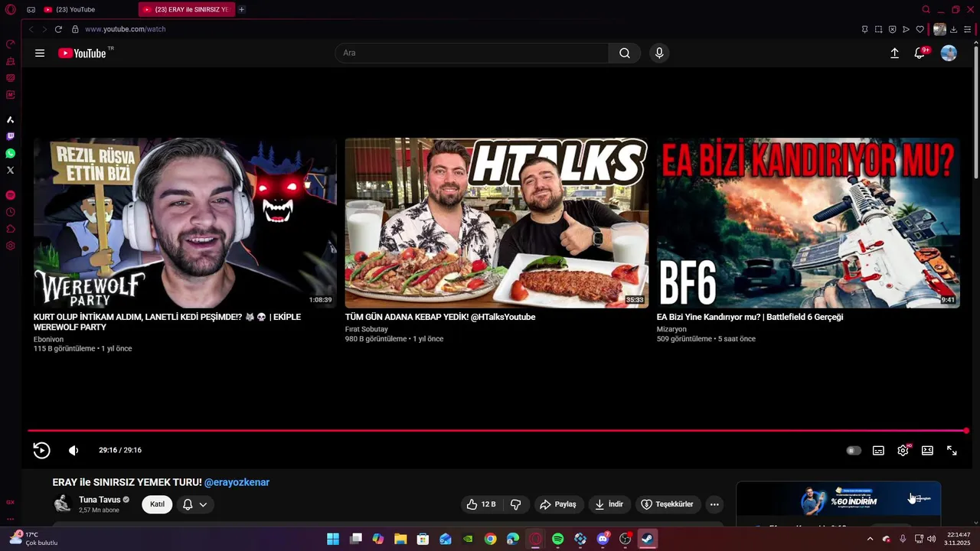Open Spotify from the taskbar
The width and height of the screenshot is (980, 551).
(557, 539)
